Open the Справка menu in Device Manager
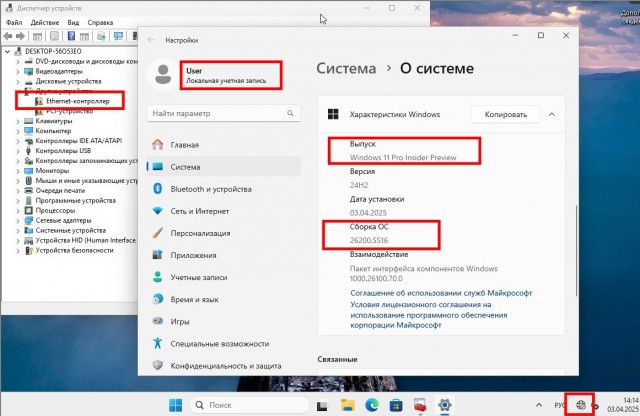 point(100,22)
